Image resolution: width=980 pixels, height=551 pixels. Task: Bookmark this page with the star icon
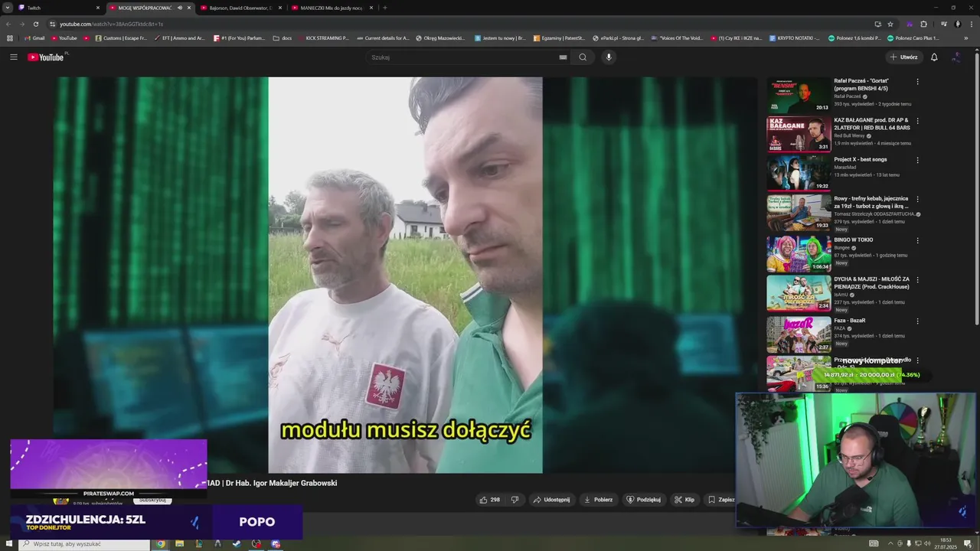pos(890,24)
